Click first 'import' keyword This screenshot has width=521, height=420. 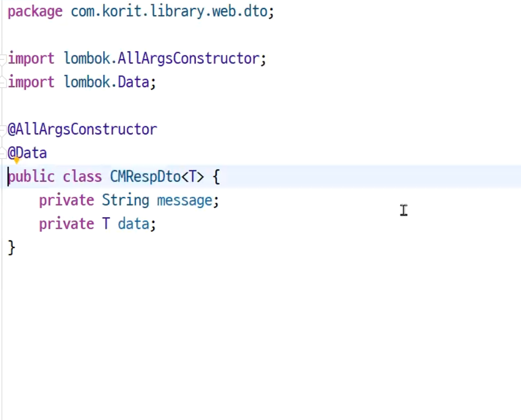31,59
